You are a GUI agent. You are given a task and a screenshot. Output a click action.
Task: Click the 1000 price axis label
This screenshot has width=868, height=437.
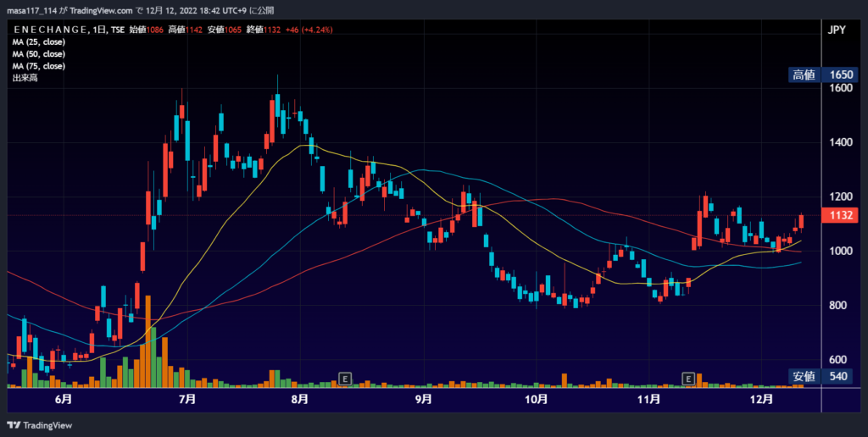pos(840,252)
